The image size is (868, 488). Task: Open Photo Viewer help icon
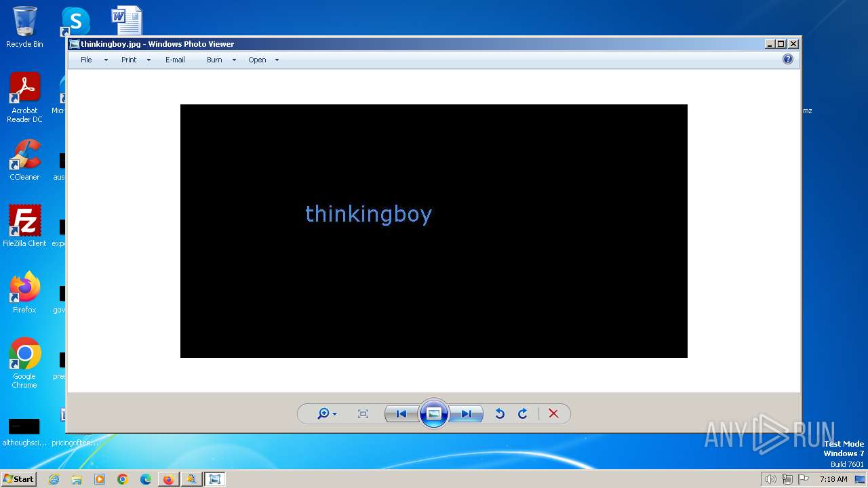coord(788,59)
